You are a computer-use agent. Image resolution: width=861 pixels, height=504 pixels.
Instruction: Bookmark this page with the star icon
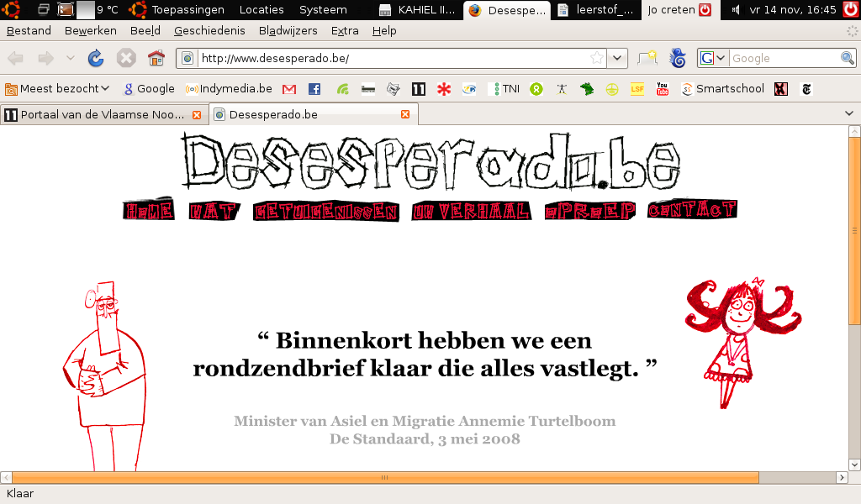pyautogui.click(x=597, y=58)
